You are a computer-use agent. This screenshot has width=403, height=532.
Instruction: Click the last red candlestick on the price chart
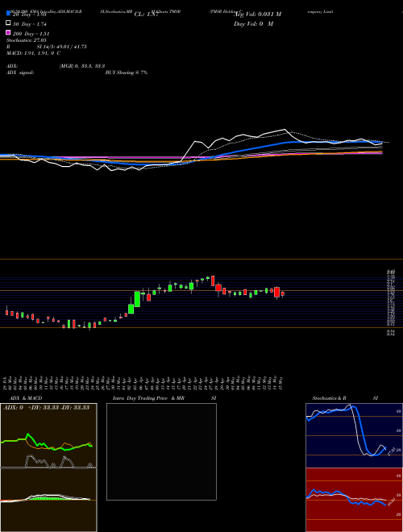[282, 294]
